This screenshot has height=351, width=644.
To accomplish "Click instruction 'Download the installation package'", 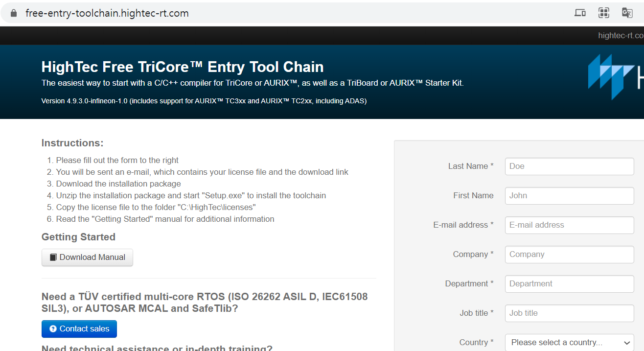I will pos(118,184).
